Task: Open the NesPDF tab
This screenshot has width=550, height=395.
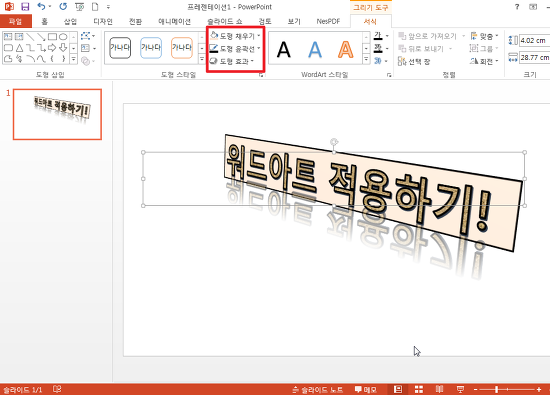Action: tap(328, 21)
